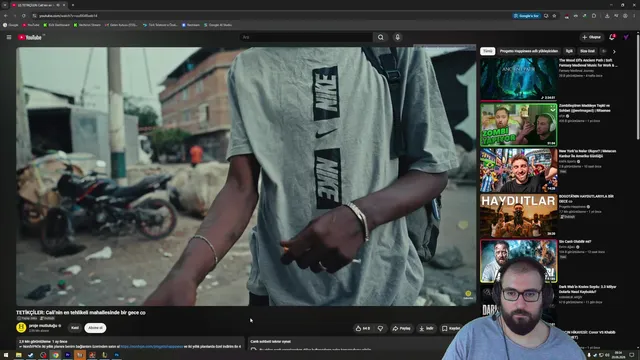Open the Kick Dashboard bookmark
The image size is (640, 360).
point(57,25)
